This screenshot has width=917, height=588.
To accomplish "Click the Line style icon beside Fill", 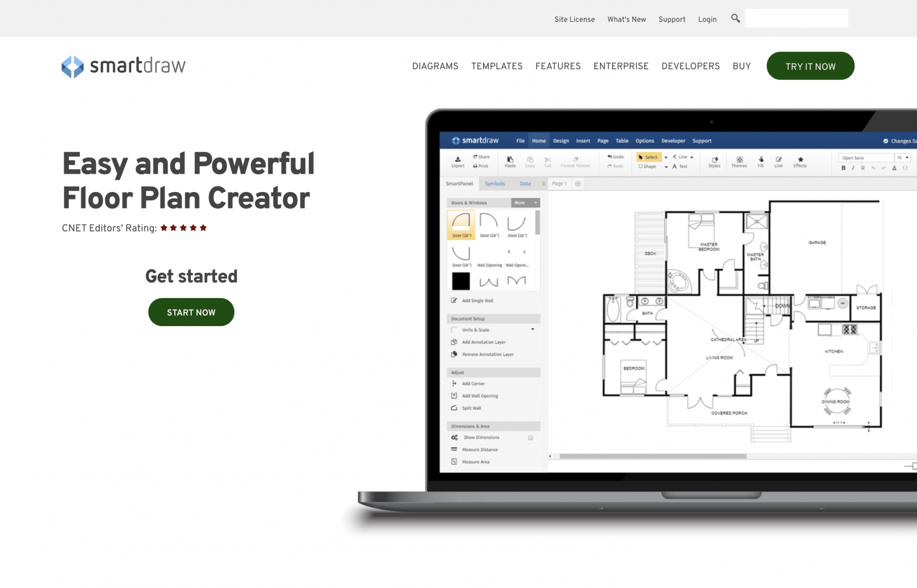I will click(779, 159).
